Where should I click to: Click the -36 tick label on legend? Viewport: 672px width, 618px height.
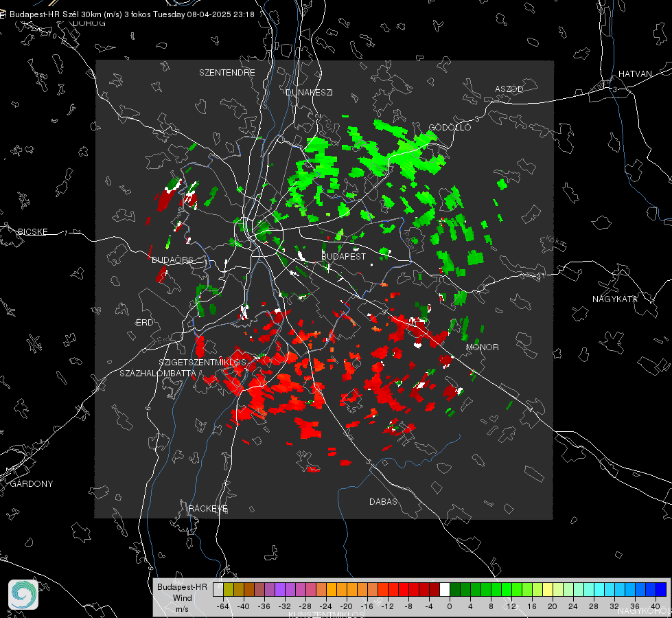pos(264,606)
